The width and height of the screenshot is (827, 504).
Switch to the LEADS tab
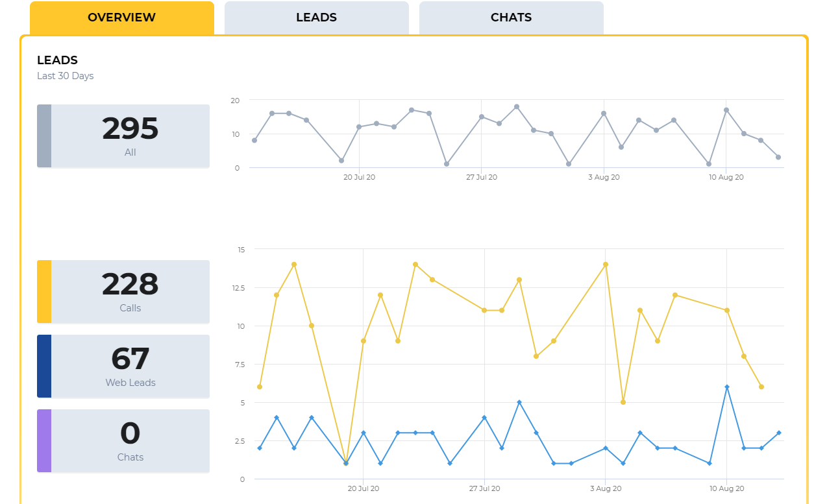[x=316, y=18]
